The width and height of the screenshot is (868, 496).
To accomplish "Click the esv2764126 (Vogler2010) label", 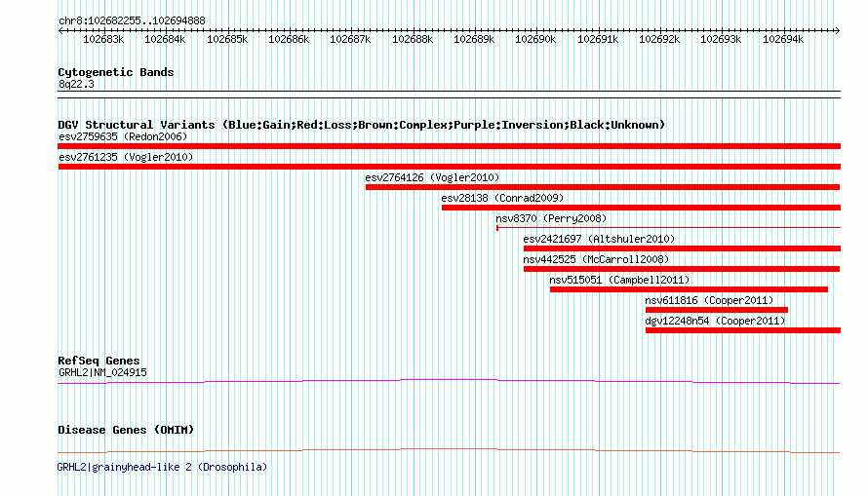I will (x=432, y=177).
